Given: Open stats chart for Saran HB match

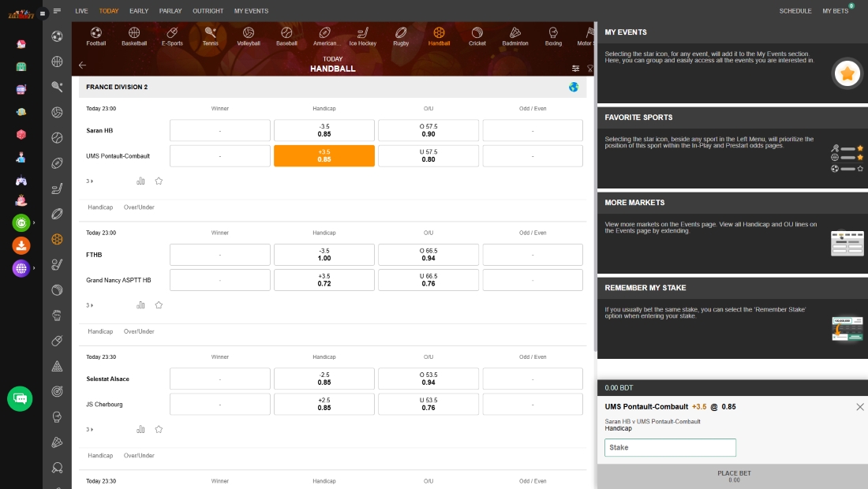Looking at the screenshot, I should [140, 181].
